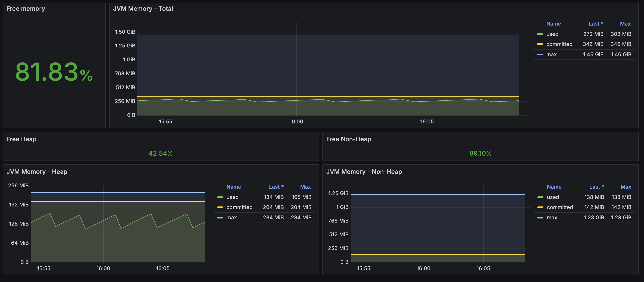The image size is (644, 282).
Task: Click the Free Heap panel title
Action: click(x=21, y=139)
